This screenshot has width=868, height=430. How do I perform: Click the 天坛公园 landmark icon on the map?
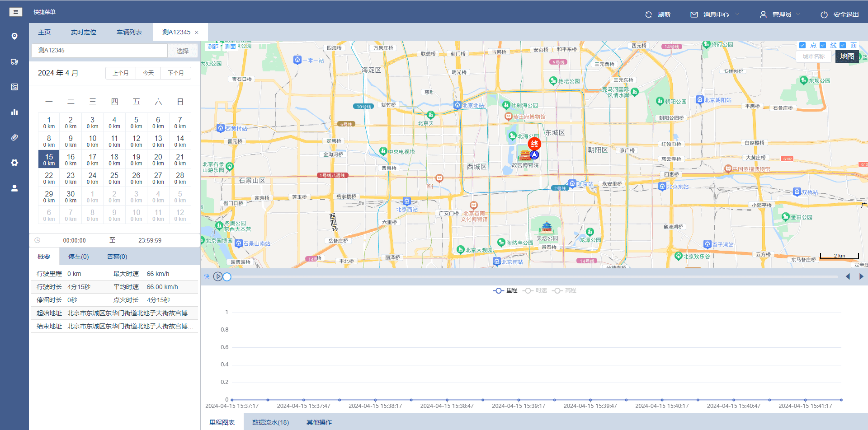(547, 227)
